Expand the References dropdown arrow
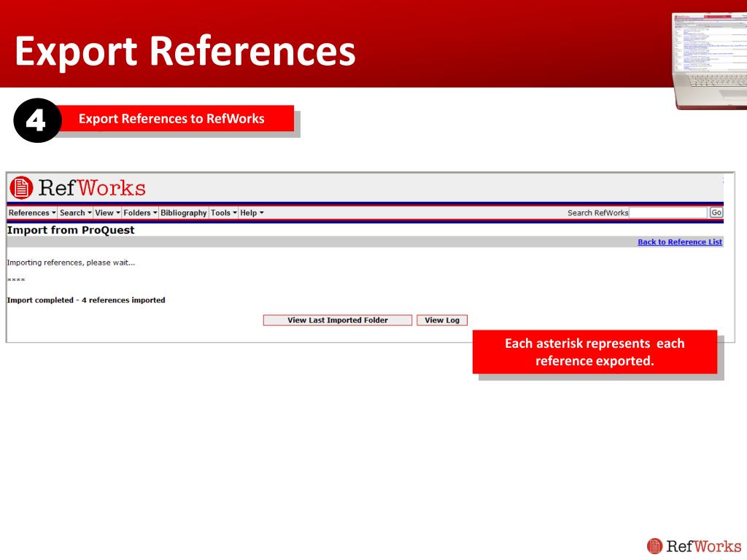 54,213
